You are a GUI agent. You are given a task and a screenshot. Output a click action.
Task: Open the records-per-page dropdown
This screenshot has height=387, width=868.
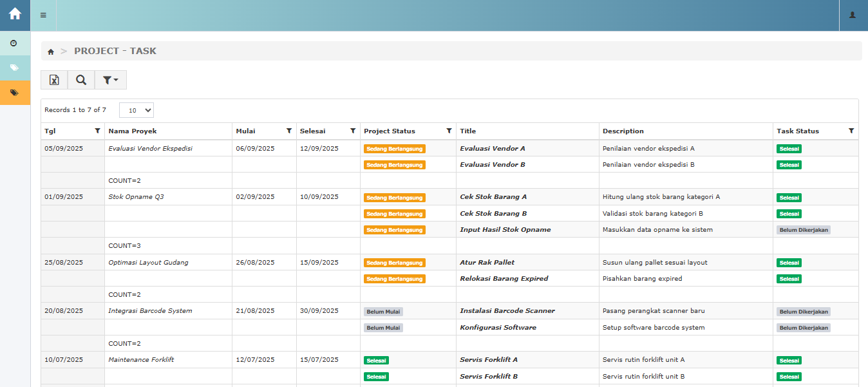(137, 110)
